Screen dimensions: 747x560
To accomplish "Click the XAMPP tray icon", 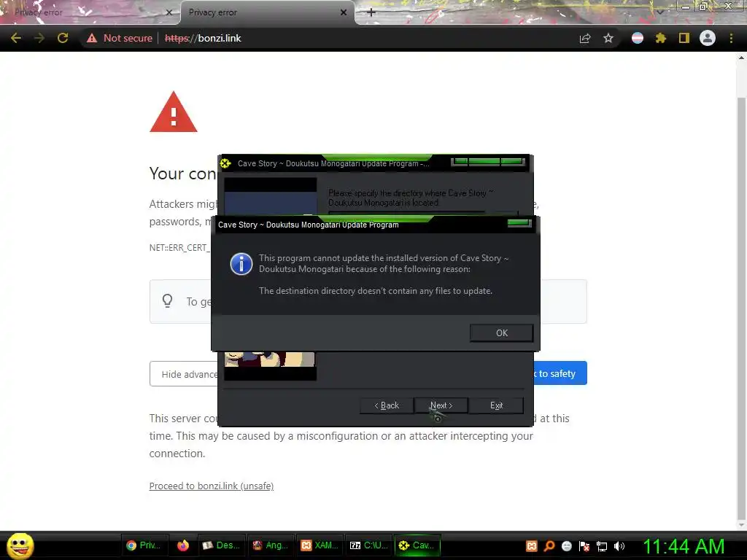I will coord(532,545).
